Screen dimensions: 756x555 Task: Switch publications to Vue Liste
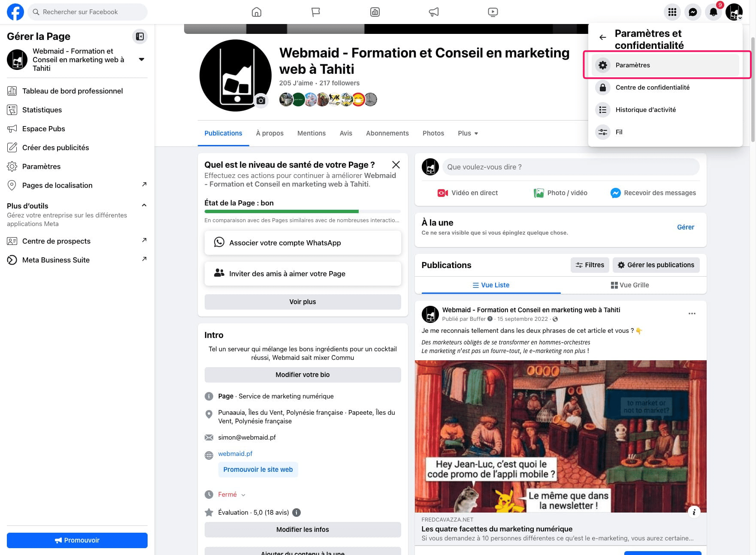coord(491,285)
